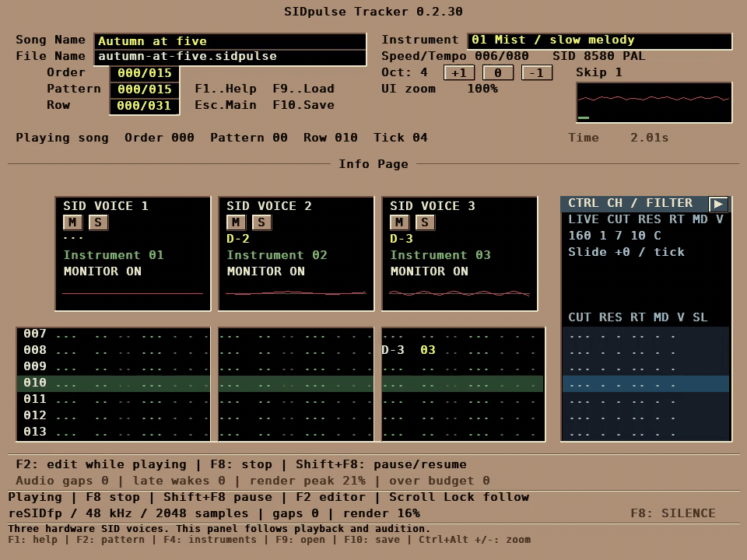Viewport: 747px width, 560px height.
Task: Click the Pattern value 000/015
Action: (145, 89)
